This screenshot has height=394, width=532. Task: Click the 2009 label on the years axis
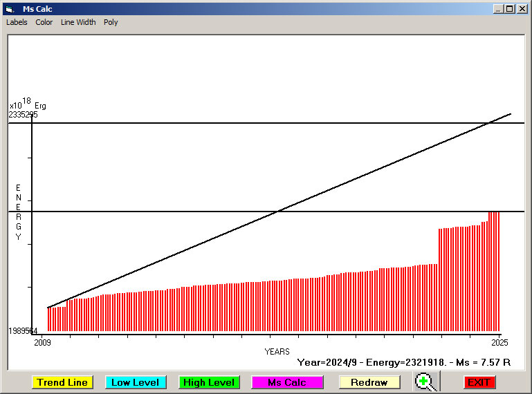point(42,342)
